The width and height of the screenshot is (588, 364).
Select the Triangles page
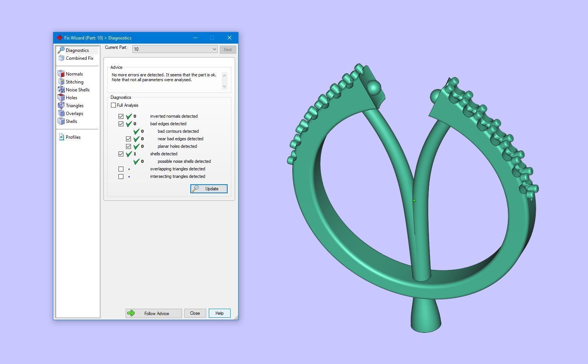(74, 105)
